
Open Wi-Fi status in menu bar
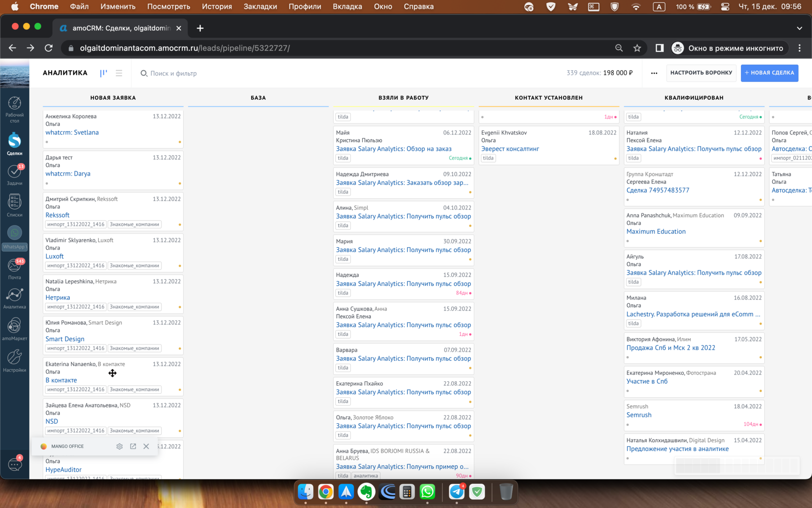pos(636,7)
